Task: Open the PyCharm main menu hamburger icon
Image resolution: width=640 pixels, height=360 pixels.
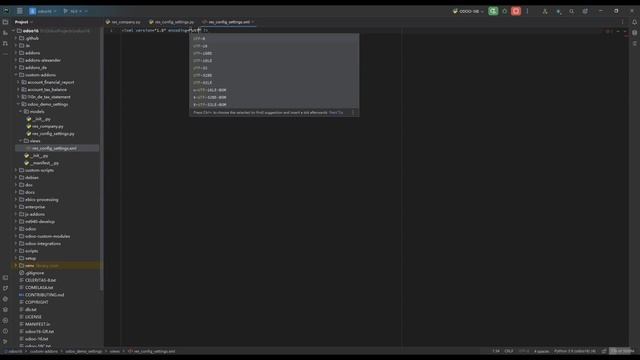Action: (x=19, y=11)
